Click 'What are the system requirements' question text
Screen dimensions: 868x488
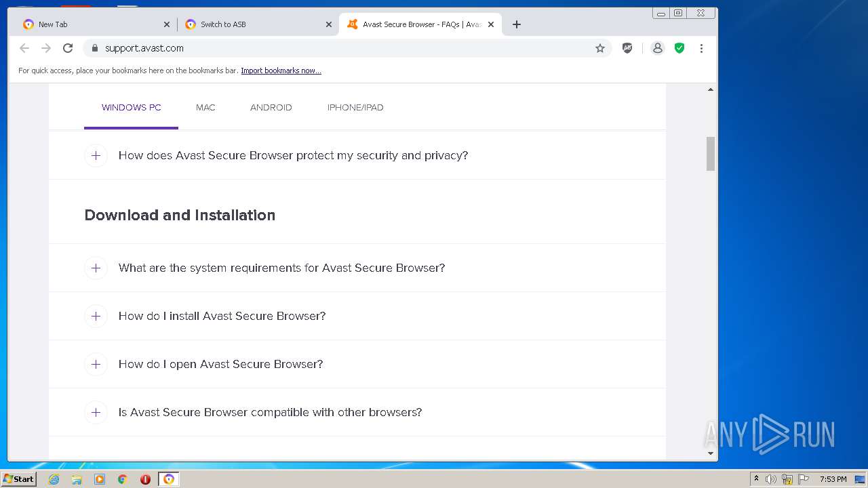(x=281, y=268)
